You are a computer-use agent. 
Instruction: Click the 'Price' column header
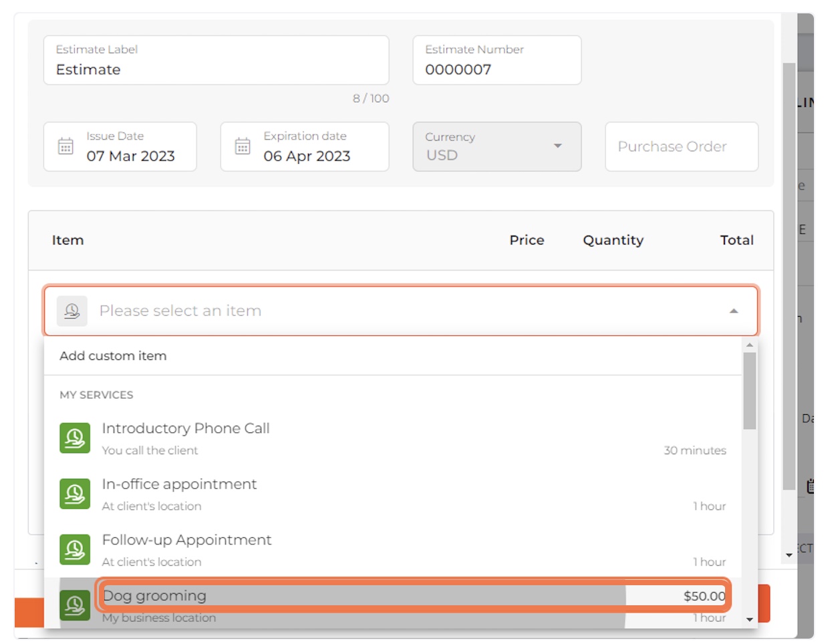click(527, 240)
